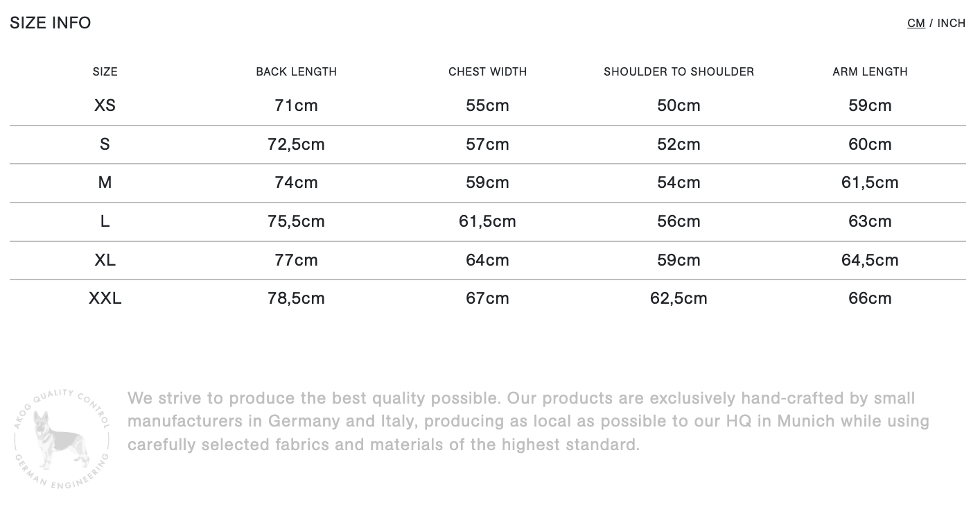Select the CM unit link
Screen dimensions: 980x516
[916, 23]
